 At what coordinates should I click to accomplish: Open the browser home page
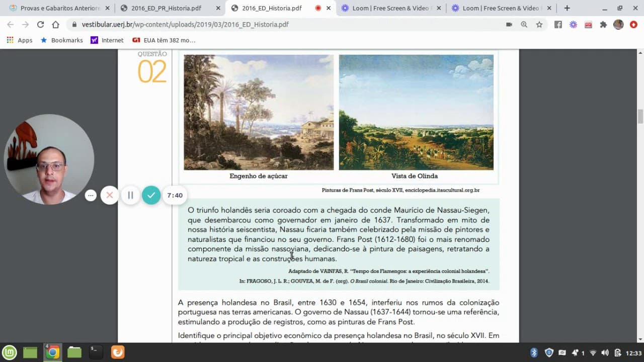click(x=55, y=24)
